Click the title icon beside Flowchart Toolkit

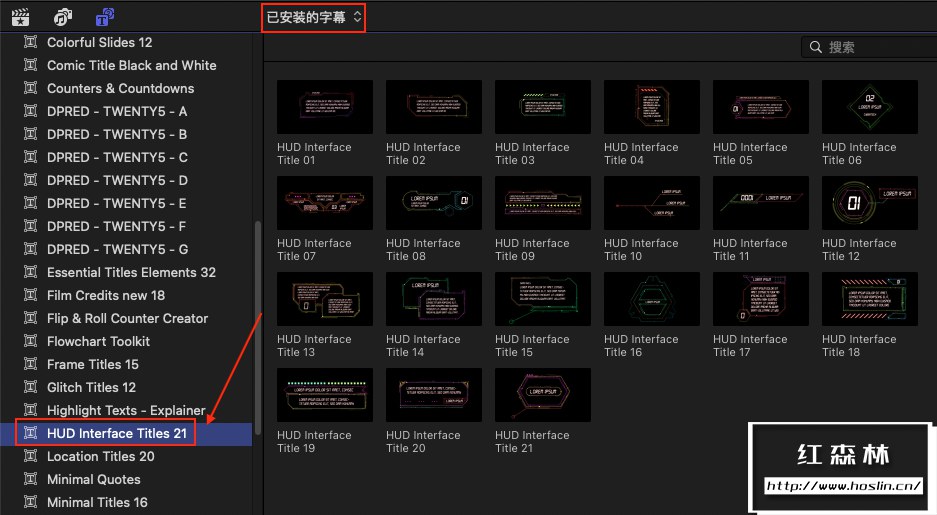[30, 341]
